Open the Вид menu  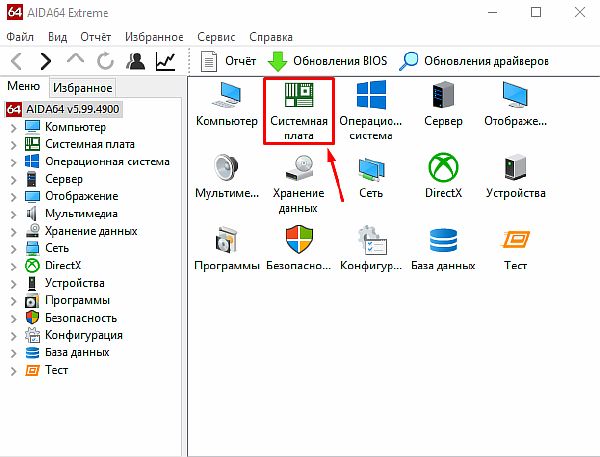(57, 37)
